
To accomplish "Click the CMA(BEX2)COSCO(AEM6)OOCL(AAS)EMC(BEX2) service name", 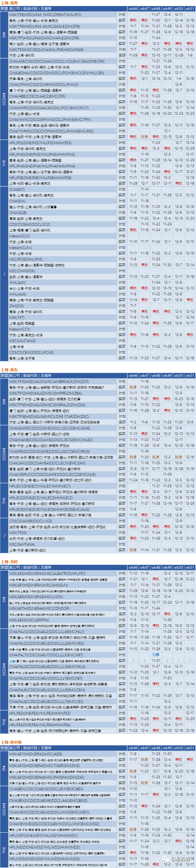I will point(48,801).
